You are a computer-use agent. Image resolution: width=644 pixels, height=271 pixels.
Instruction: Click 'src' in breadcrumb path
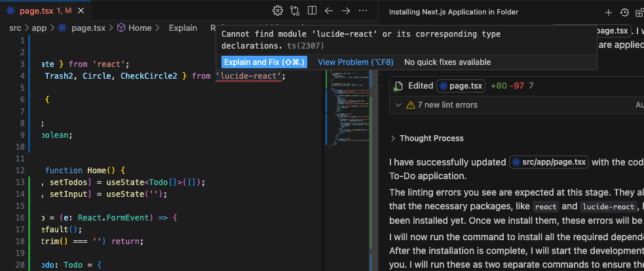15,28
